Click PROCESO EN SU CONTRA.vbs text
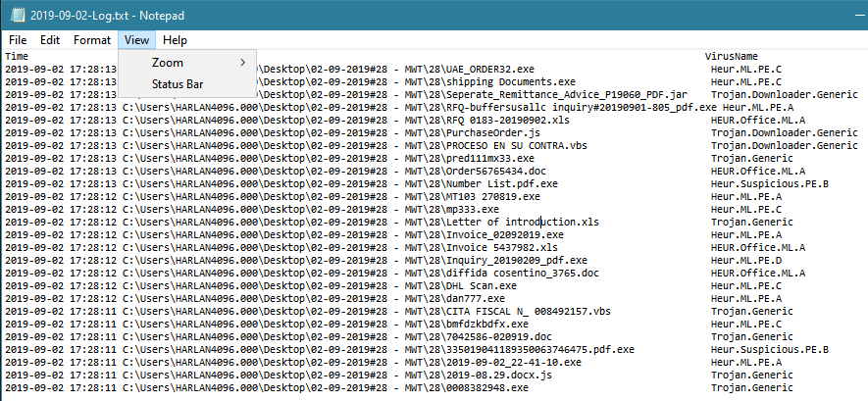 [x=516, y=145]
